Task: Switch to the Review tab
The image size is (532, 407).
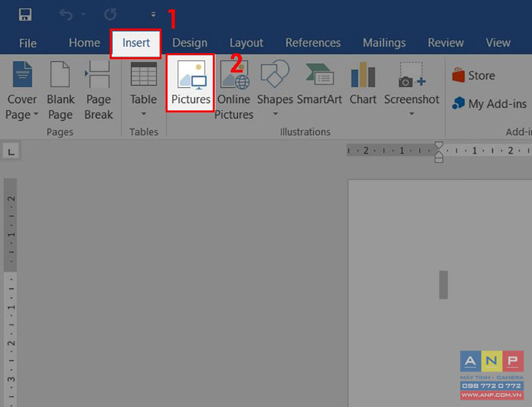Action: 446,43
